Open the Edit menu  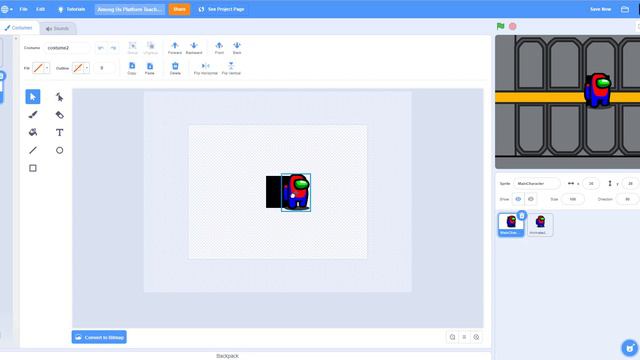(40, 9)
